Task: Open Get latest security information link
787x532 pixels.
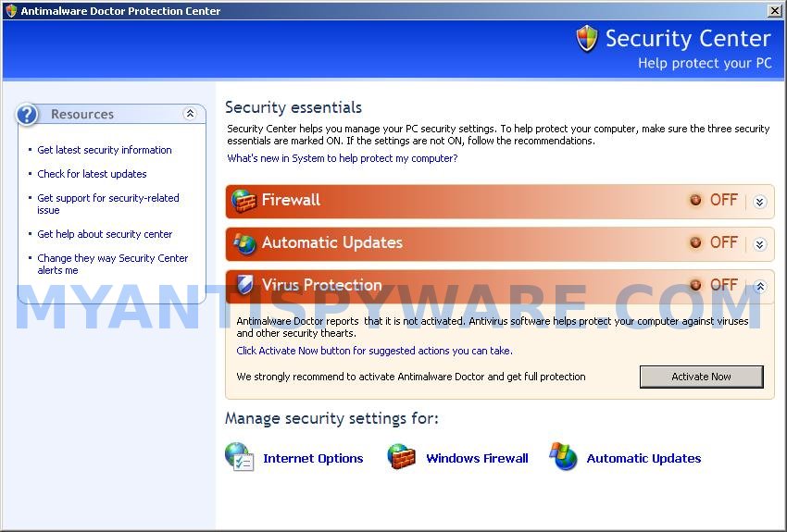Action: coord(105,150)
